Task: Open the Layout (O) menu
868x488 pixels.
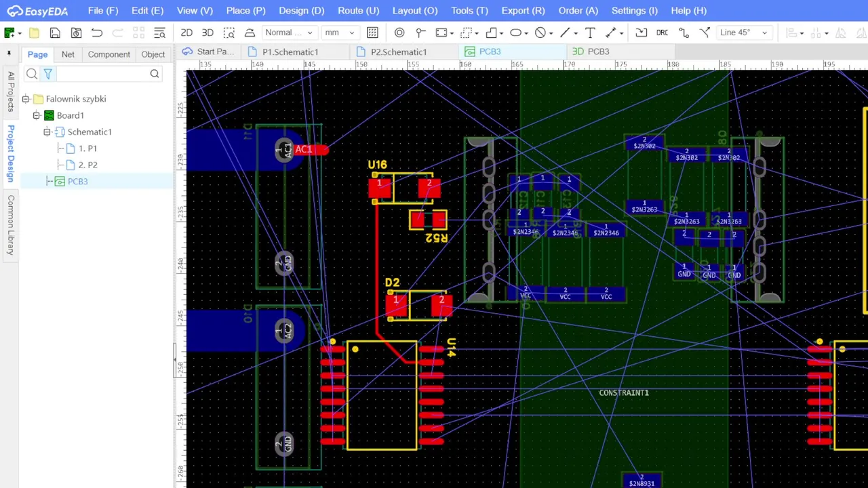Action: [415, 11]
